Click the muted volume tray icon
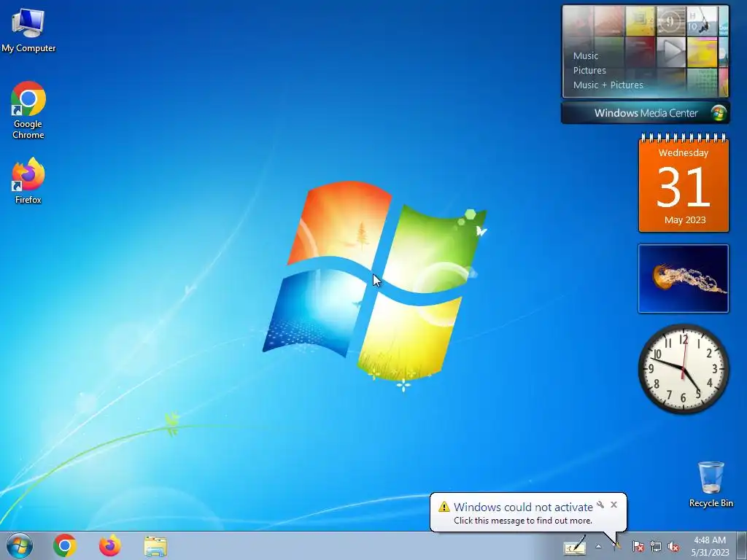Viewport: 747px width, 560px height. pos(673,546)
